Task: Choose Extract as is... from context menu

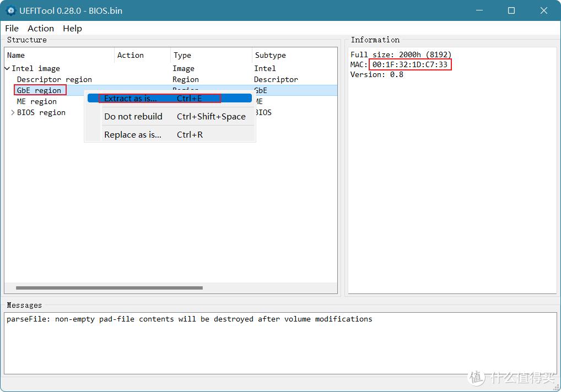Action: [131, 99]
